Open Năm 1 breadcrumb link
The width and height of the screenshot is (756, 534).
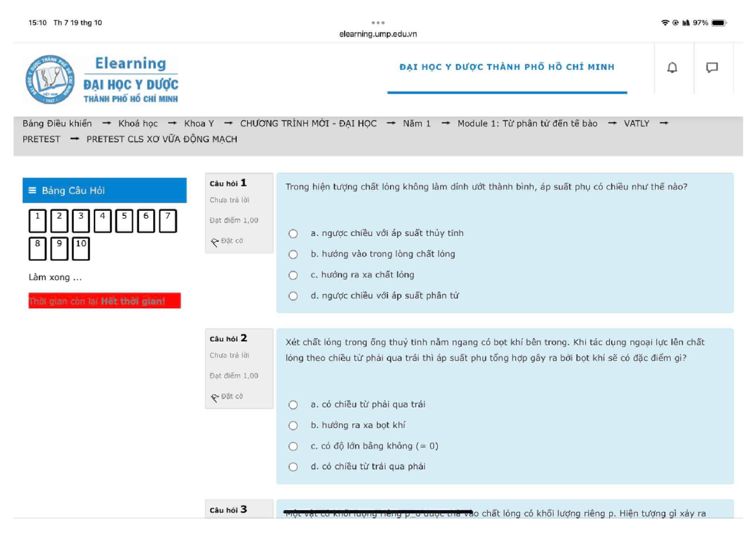(x=417, y=123)
